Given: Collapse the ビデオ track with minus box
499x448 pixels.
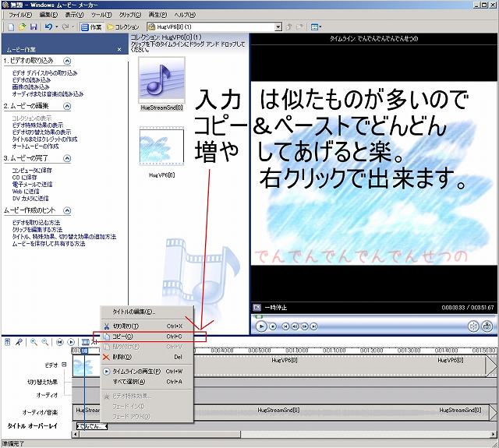Looking at the screenshot, I should (x=64, y=365).
